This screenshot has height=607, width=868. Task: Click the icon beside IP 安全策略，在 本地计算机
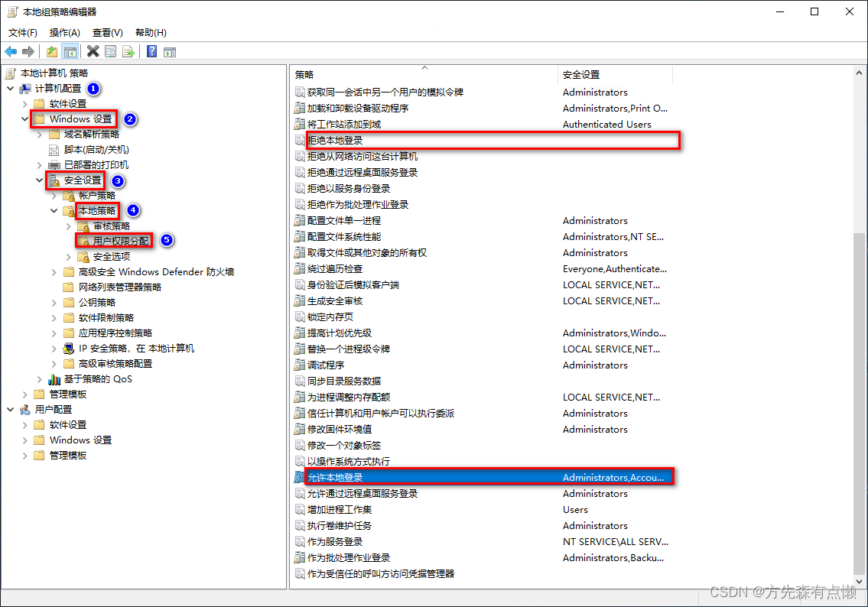pyautogui.click(x=69, y=349)
